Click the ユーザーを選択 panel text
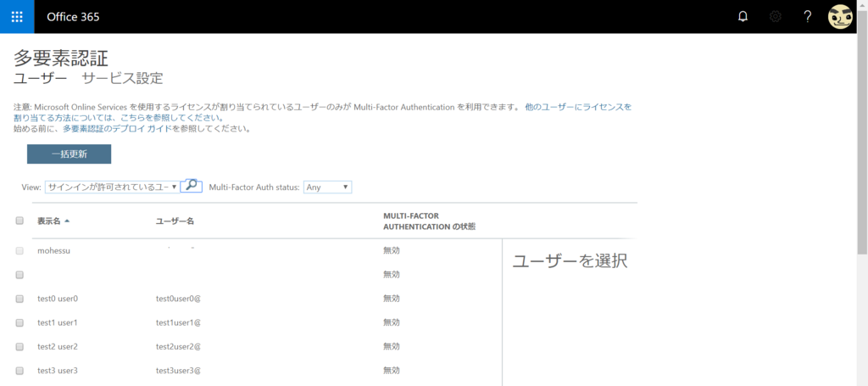Image resolution: width=868 pixels, height=386 pixels. 570,261
